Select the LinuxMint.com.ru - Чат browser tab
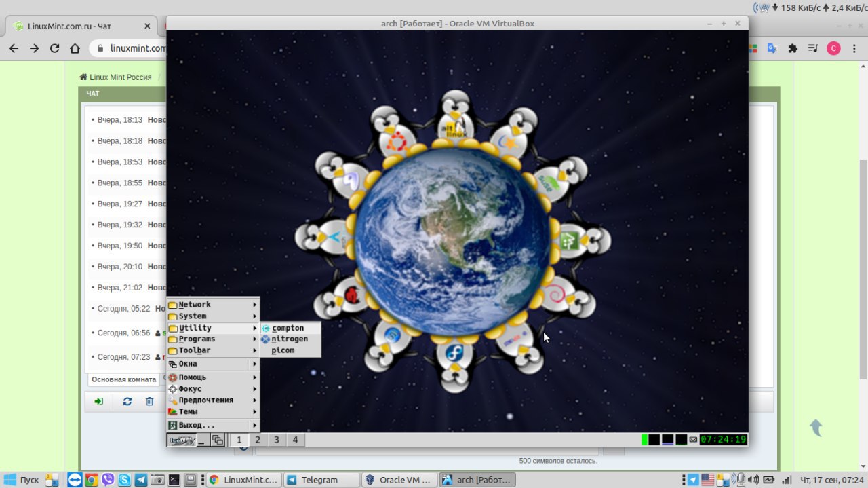The image size is (868, 488). point(81,26)
